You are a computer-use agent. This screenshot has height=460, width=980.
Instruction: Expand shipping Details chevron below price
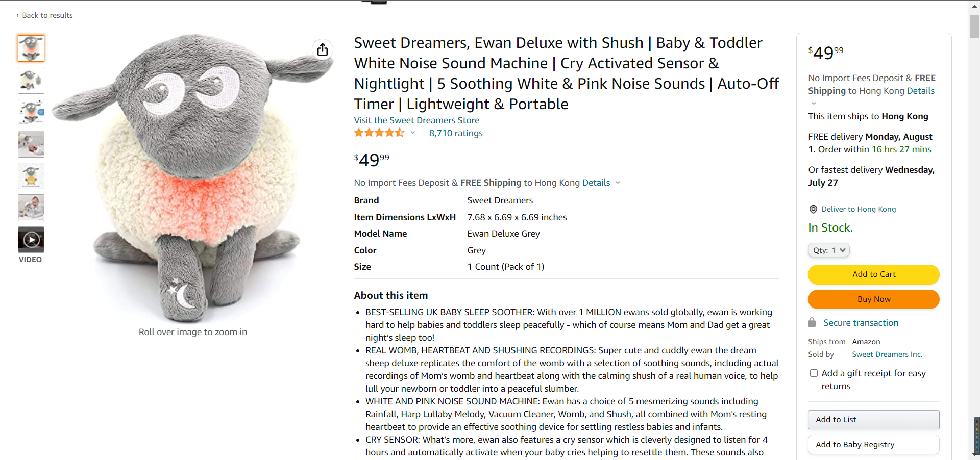pyautogui.click(x=618, y=183)
